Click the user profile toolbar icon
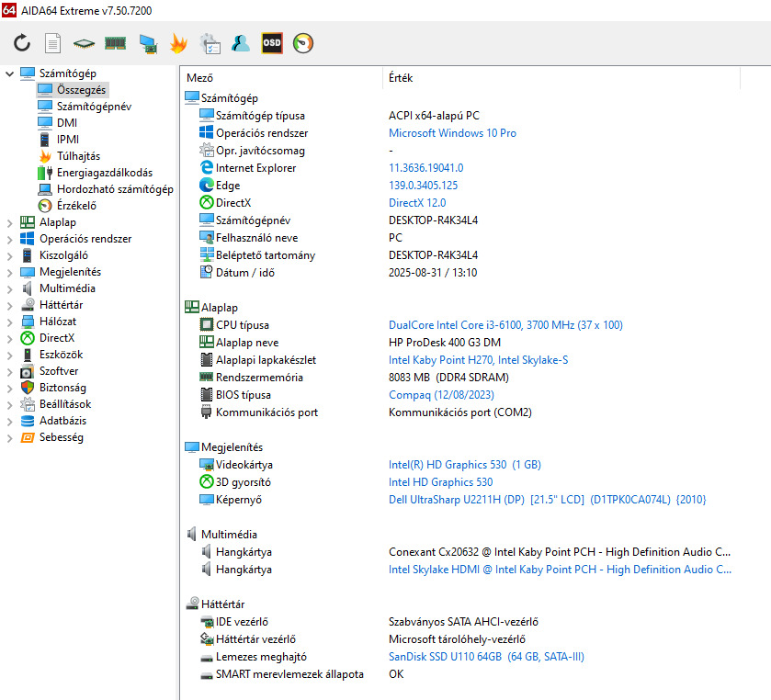The width and height of the screenshot is (771, 700). click(x=241, y=43)
